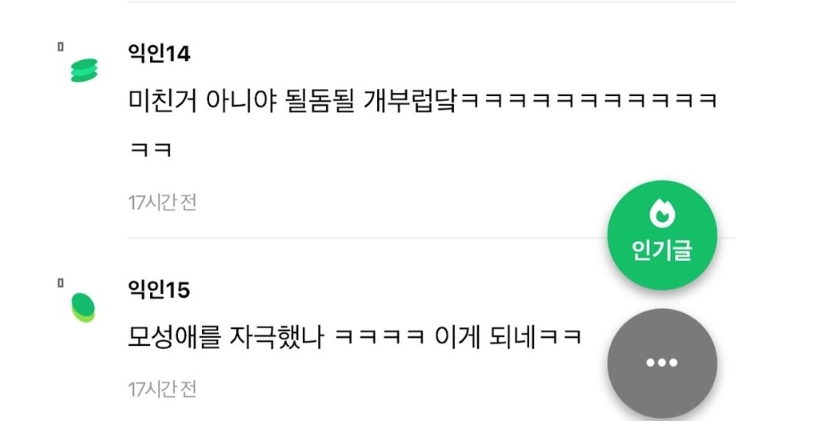Viewport: 826px width, 437px height.
Task: Open the 익인14 username
Action: pos(159,54)
